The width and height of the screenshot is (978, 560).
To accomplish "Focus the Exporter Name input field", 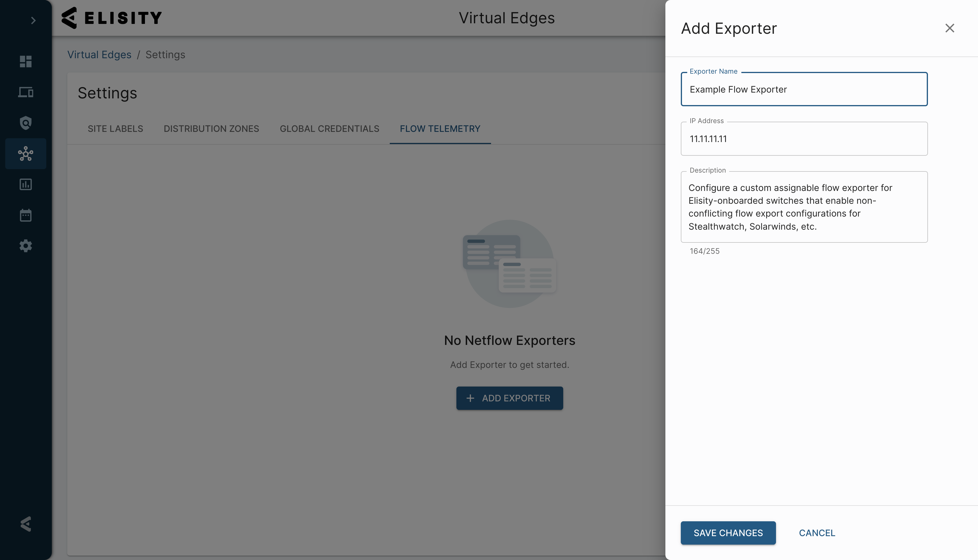I will 804,89.
